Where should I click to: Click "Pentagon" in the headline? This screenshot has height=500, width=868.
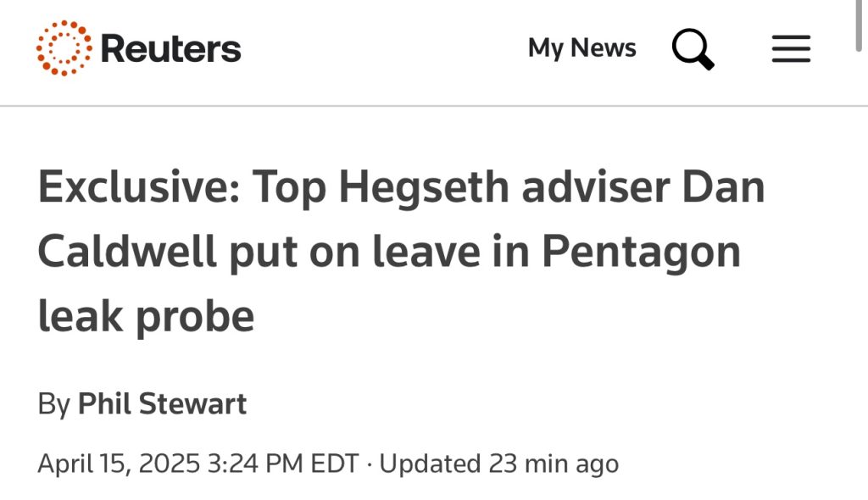click(x=641, y=252)
